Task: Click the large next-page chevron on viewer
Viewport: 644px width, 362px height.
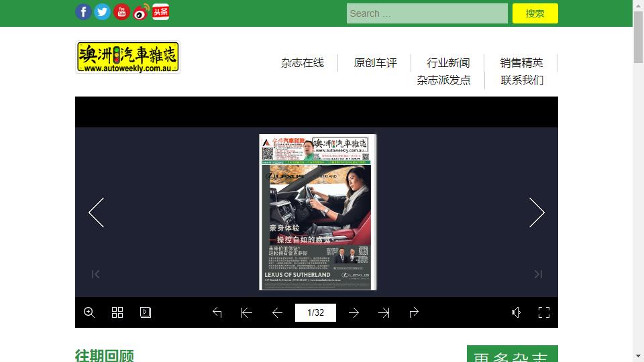Action: [537, 213]
